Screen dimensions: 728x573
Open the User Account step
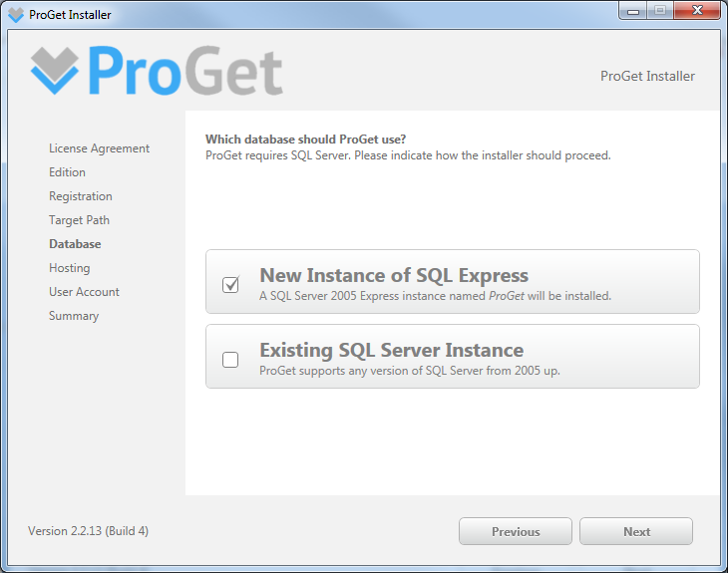coord(84,292)
